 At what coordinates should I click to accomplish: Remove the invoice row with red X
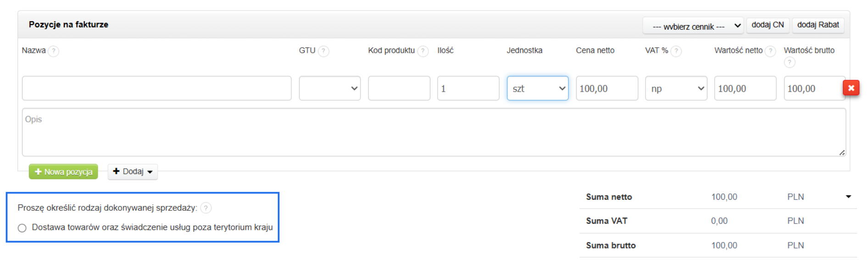tap(851, 88)
